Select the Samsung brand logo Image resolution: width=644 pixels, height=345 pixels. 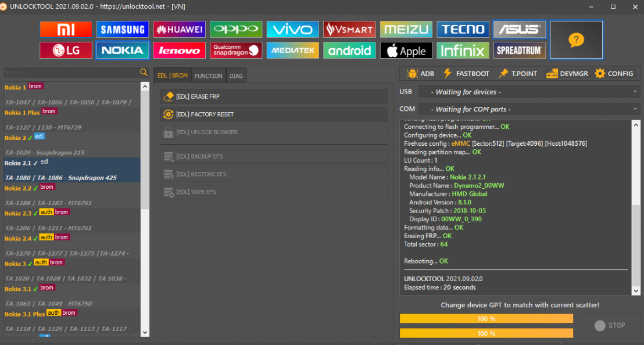click(x=123, y=30)
